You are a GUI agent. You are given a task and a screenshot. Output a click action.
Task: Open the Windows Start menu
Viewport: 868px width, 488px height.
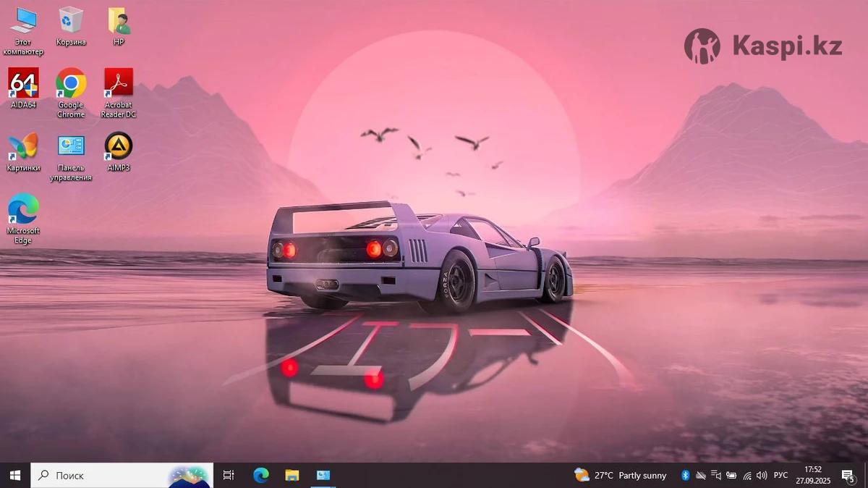click(x=15, y=475)
